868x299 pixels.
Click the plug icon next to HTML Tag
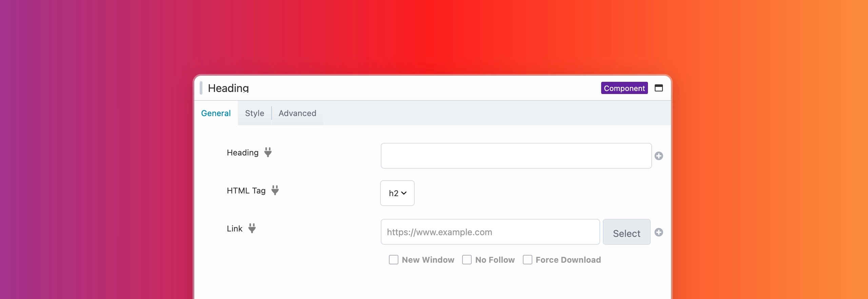(275, 190)
